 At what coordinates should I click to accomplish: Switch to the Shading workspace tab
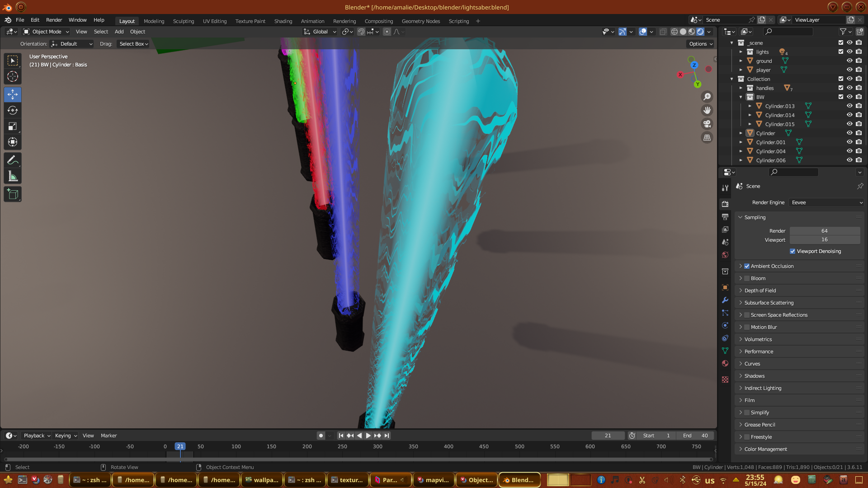click(283, 21)
